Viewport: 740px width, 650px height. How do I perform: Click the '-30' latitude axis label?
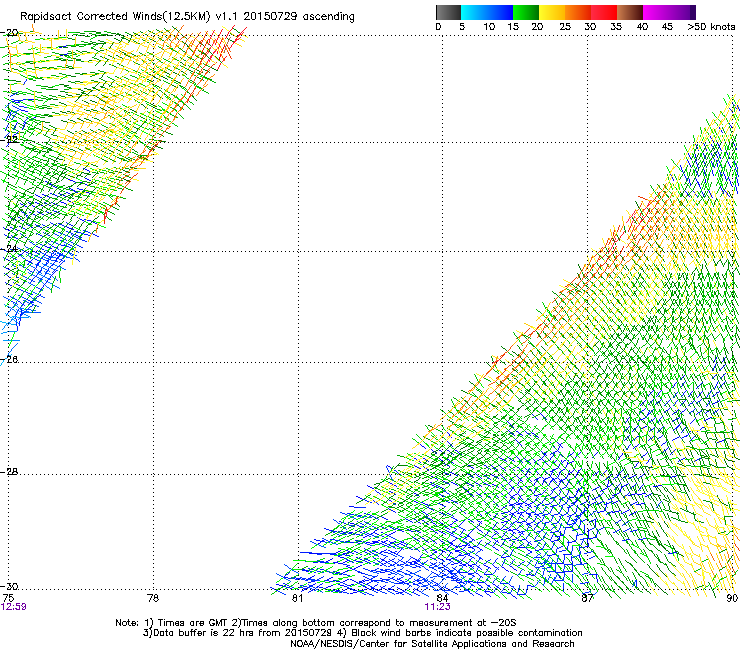tap(10, 586)
